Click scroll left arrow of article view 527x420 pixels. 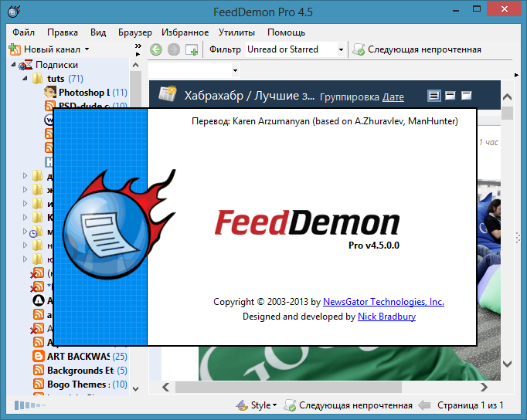pos(165,387)
